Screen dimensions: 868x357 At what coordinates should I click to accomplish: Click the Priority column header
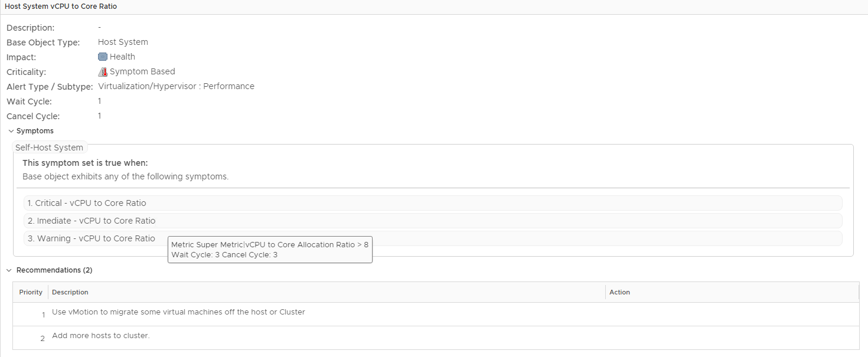tap(31, 292)
